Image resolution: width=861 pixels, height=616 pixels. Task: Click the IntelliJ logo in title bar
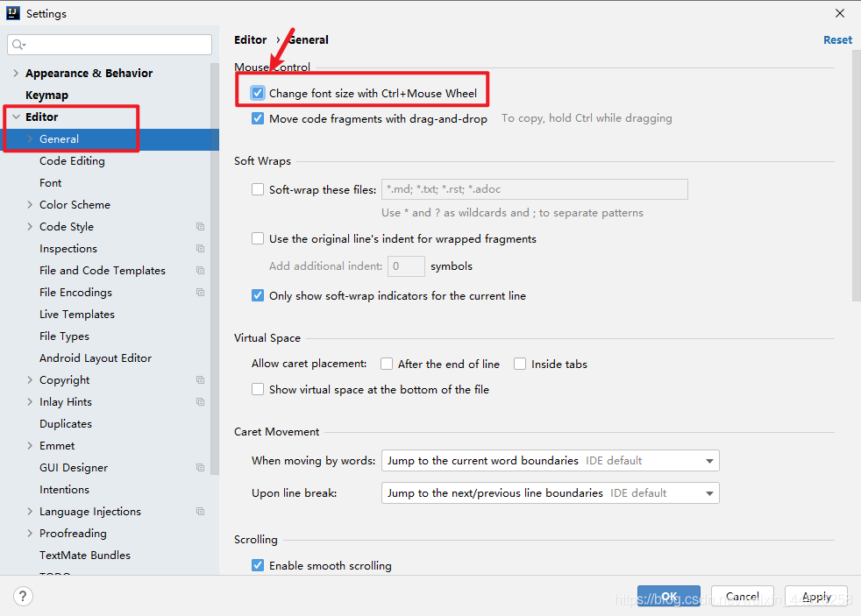click(x=13, y=13)
